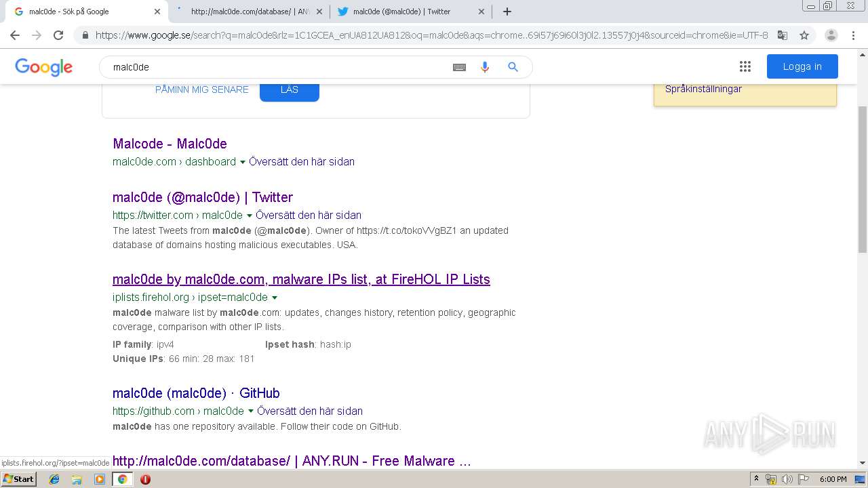Open malc0de (malc0de) · GitHub result
This screenshot has width=868, height=488.
tap(196, 393)
